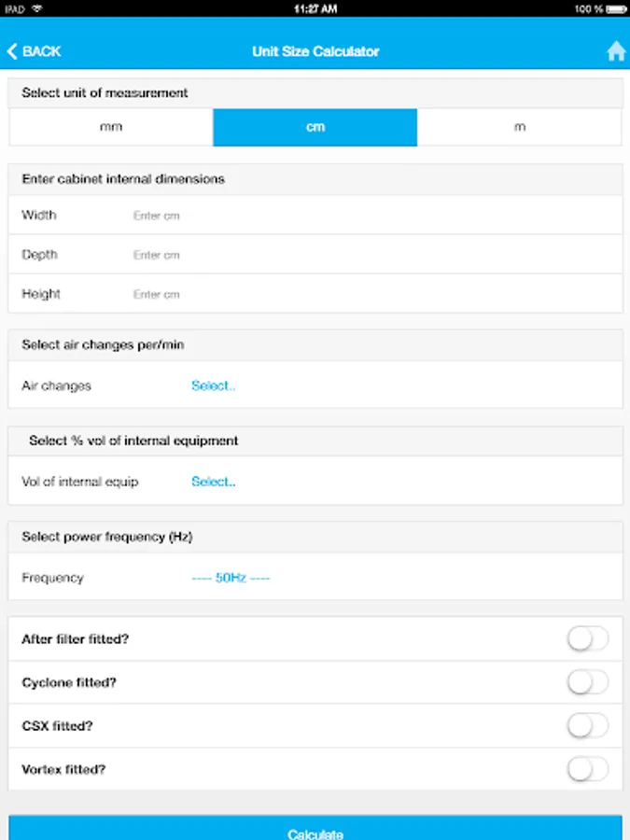Image resolution: width=630 pixels, height=840 pixels.
Task: Open the Air changes Select dropdown
Action: click(x=214, y=385)
